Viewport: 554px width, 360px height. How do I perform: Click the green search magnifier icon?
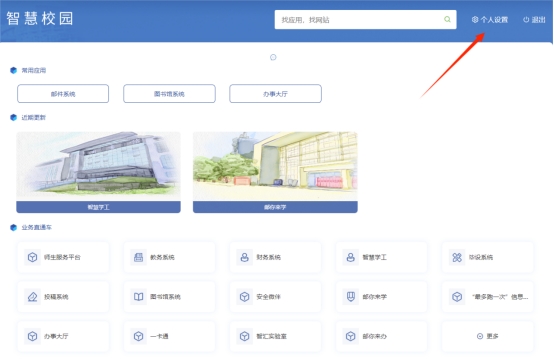(x=447, y=19)
